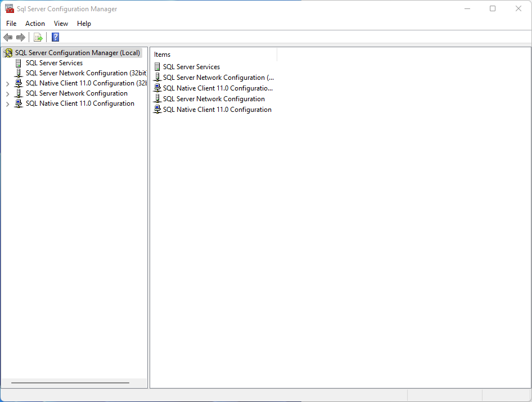Select SQL Server Services in the tree
Screen dimensions: 532x402
click(x=55, y=63)
